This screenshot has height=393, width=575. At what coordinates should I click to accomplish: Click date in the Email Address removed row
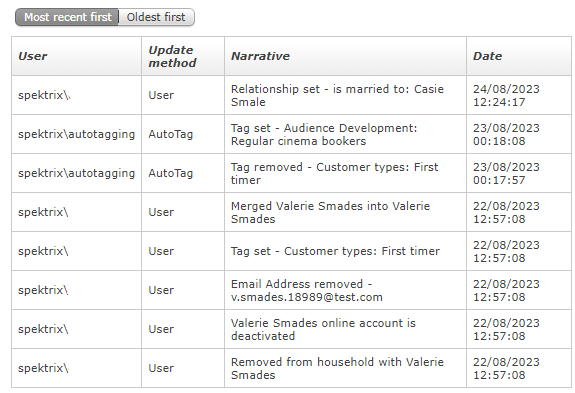coord(506,290)
